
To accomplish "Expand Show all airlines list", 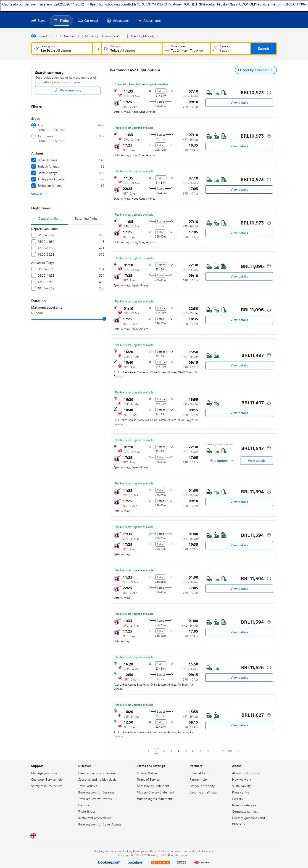I will [x=40, y=194].
